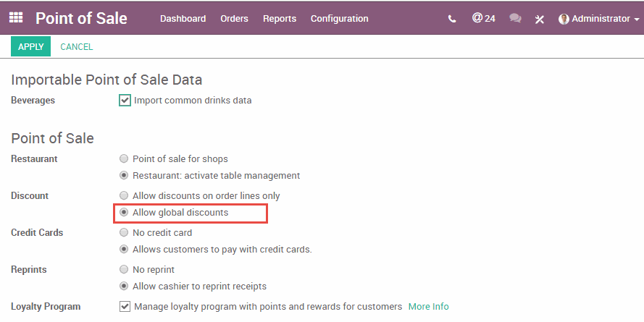Viewport: 644px width, 322px height.
Task: Toggle Import common drinks data checkbox
Action: click(x=125, y=101)
